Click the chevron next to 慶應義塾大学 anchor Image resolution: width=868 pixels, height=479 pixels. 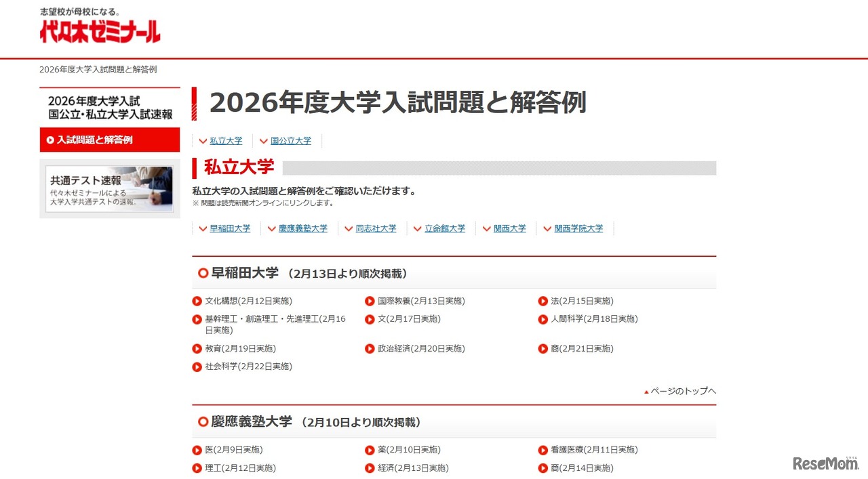[x=271, y=229]
